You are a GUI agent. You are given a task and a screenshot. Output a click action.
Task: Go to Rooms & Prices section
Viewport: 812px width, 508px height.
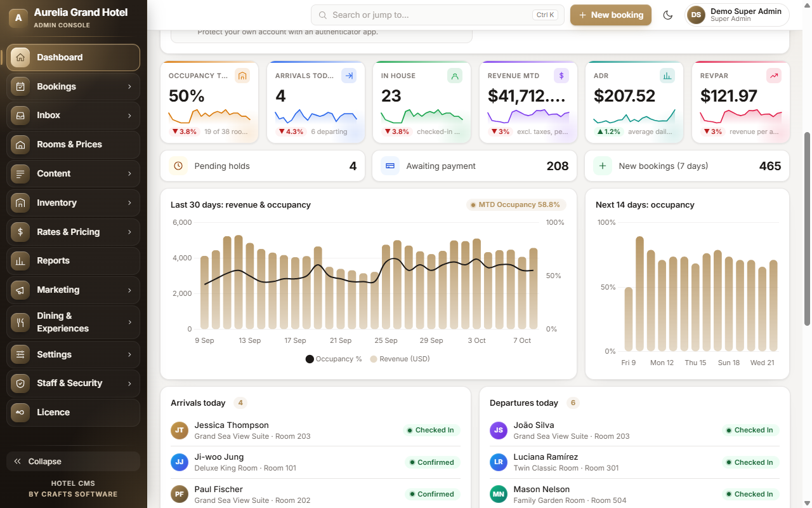(x=73, y=145)
